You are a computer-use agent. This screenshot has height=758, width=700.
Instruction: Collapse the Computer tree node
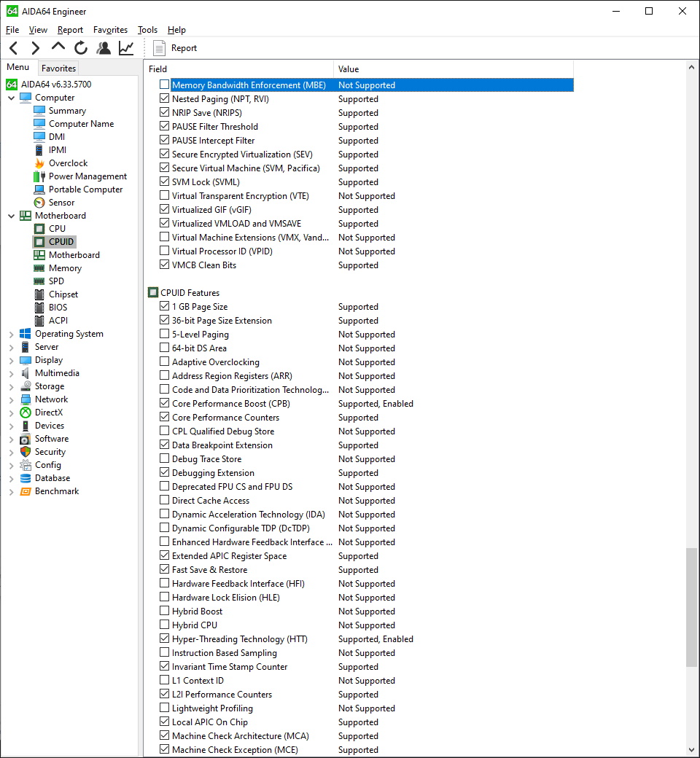tap(11, 98)
